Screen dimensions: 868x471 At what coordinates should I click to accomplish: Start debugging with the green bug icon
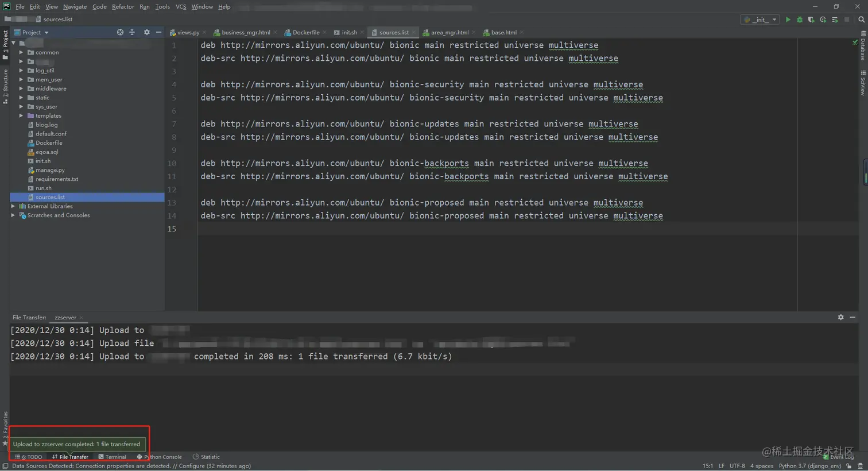[799, 20]
